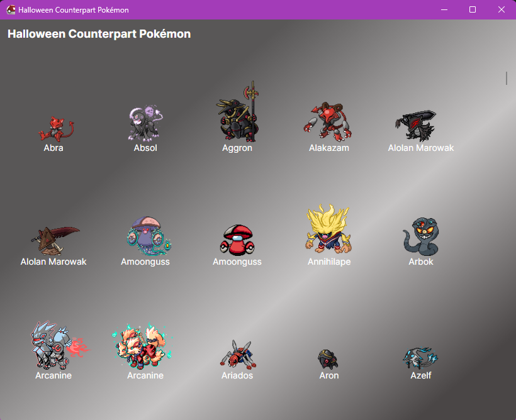Select the purple ghostly Absol sprite
Screen dimensions: 516x420
[x=145, y=123]
